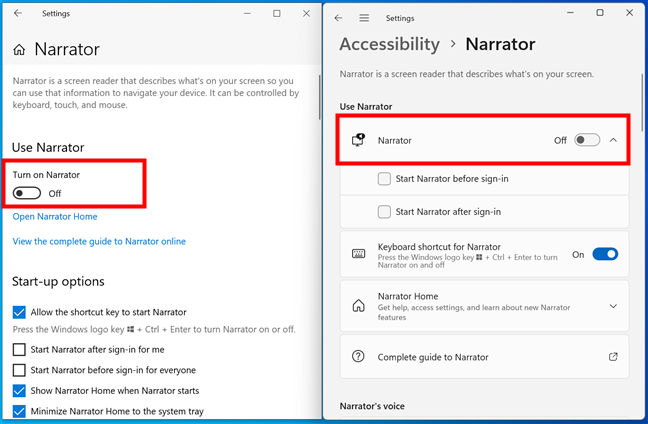Screen dimensions: 648x424
Task: Click the Narrator's voice heading
Action: tap(372, 406)
